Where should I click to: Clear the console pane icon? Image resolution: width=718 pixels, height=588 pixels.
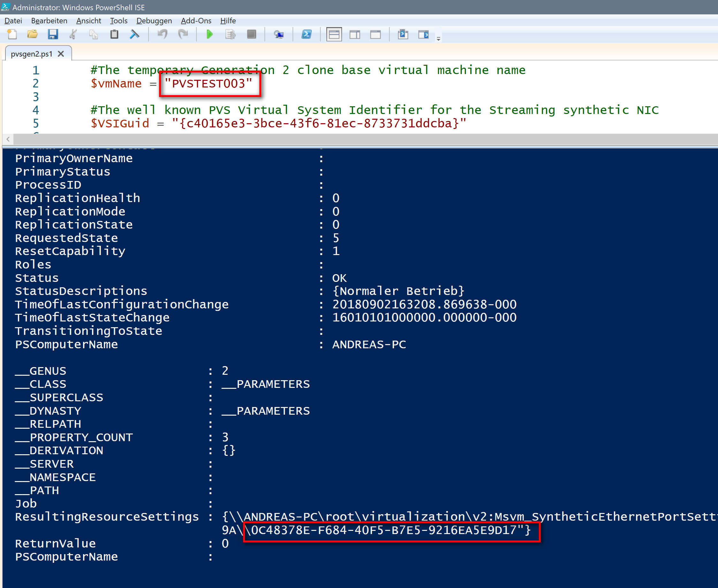click(134, 34)
